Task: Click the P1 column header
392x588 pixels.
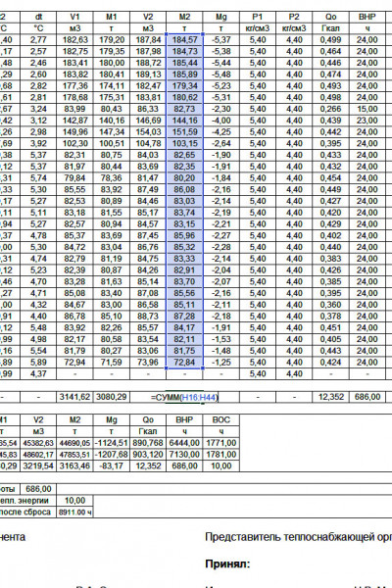Action: (x=258, y=17)
